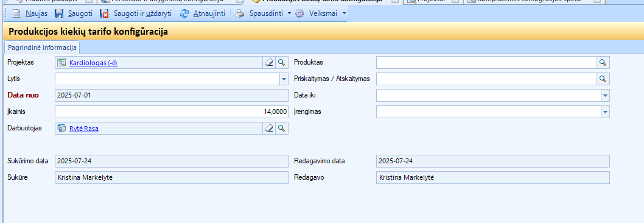
Task: Click the Projektas search magnifier icon
Action: [282, 63]
